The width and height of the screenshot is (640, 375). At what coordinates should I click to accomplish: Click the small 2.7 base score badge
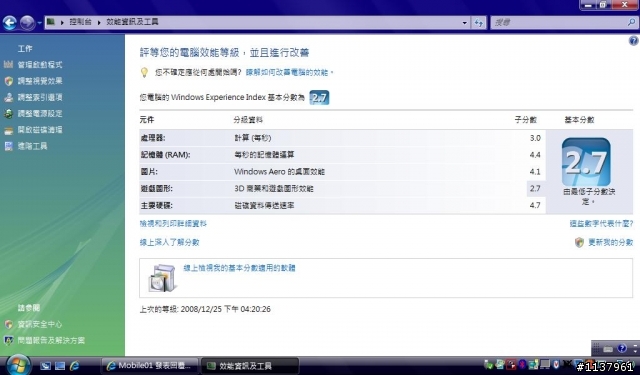click(x=319, y=98)
